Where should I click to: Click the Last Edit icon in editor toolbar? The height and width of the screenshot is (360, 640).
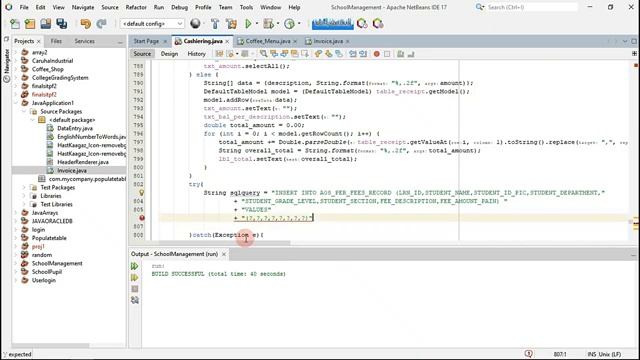pos(219,54)
